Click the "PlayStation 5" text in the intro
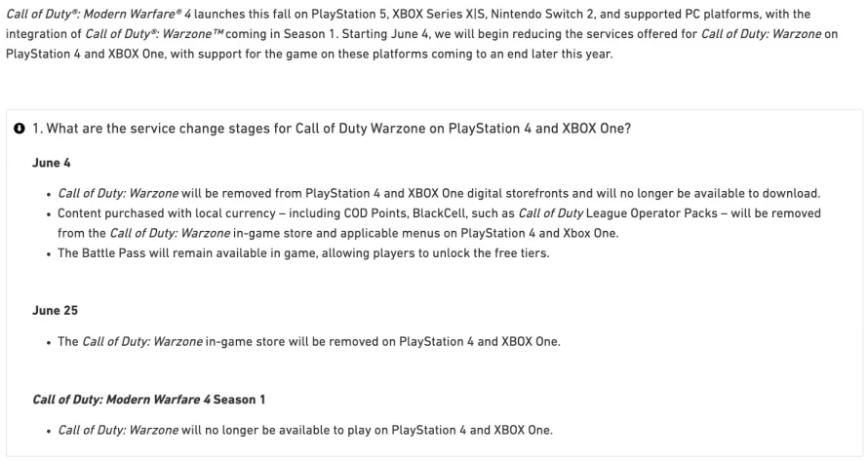 [349, 14]
